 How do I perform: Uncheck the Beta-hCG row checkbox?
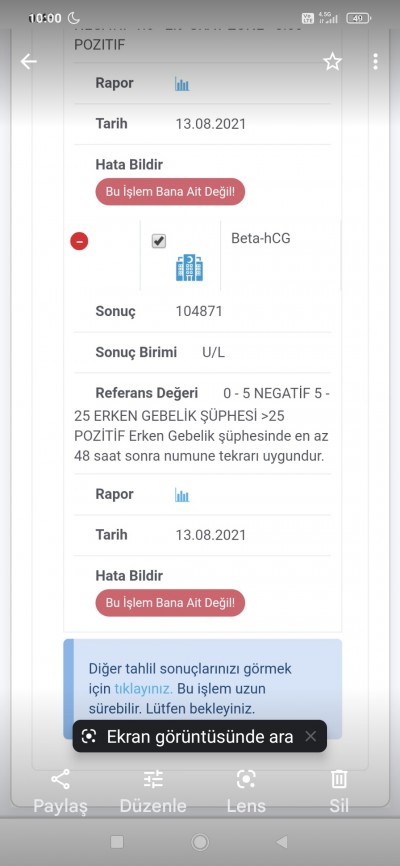pos(159,241)
